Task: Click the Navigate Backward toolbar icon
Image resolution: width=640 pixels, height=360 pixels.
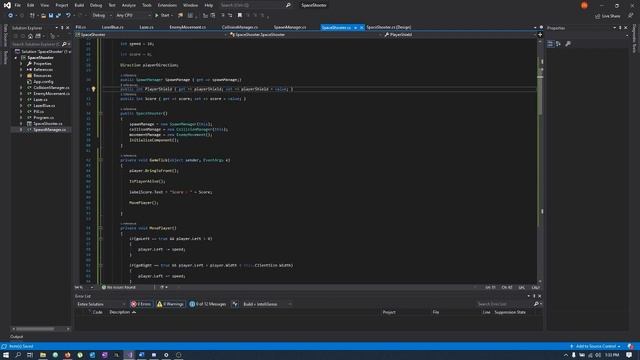Action: [11, 16]
